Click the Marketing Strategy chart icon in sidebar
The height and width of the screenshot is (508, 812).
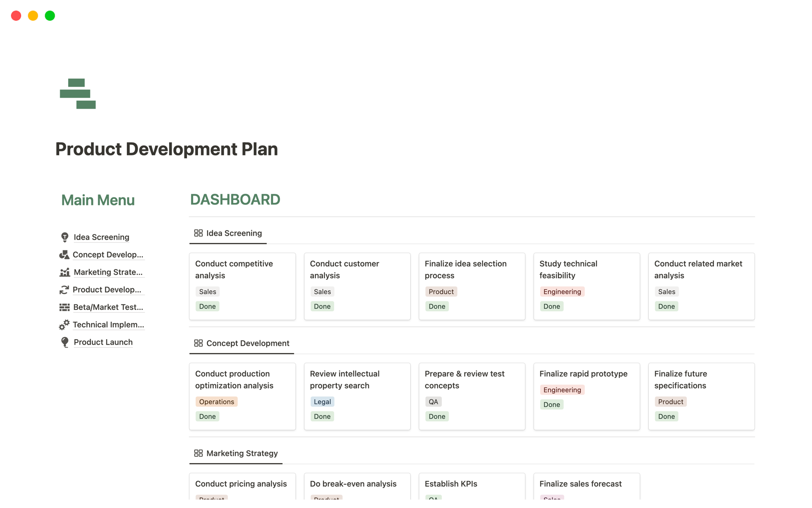click(x=65, y=272)
